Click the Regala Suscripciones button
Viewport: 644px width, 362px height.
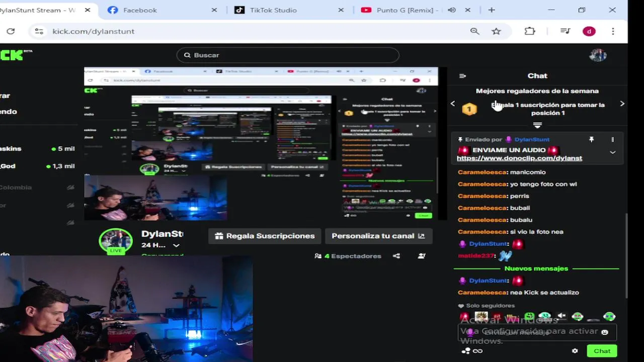(x=265, y=236)
